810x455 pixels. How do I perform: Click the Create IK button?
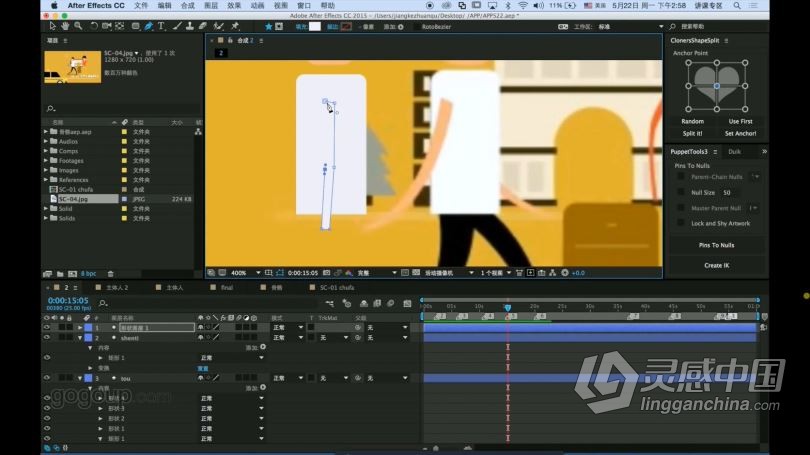pos(716,265)
